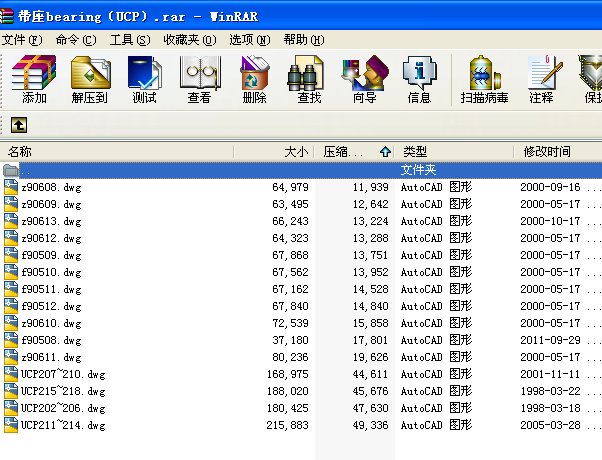
Task: Click size value 72,539
Action: click(290, 323)
